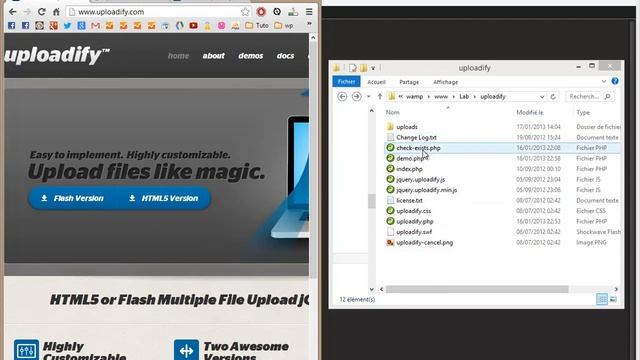Open the Fichier tab in Explorer
This screenshot has width=640, height=360.
coord(346,82)
